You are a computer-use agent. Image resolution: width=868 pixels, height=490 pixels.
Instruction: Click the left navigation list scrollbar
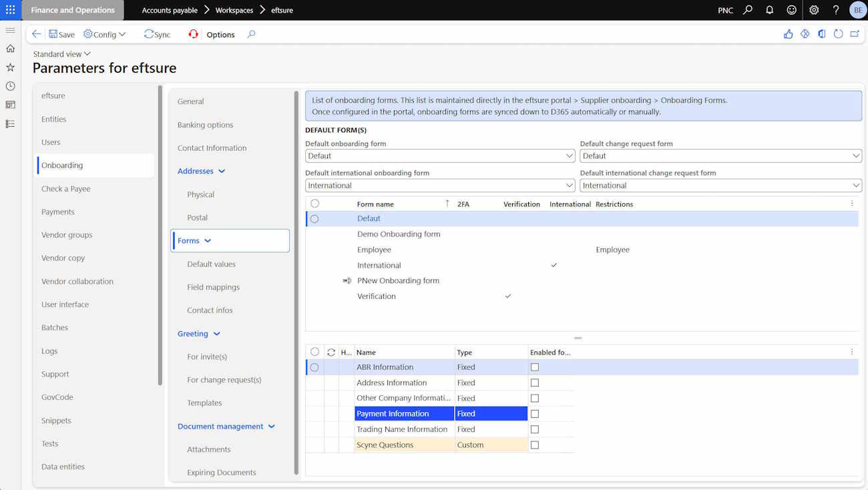pos(160,235)
